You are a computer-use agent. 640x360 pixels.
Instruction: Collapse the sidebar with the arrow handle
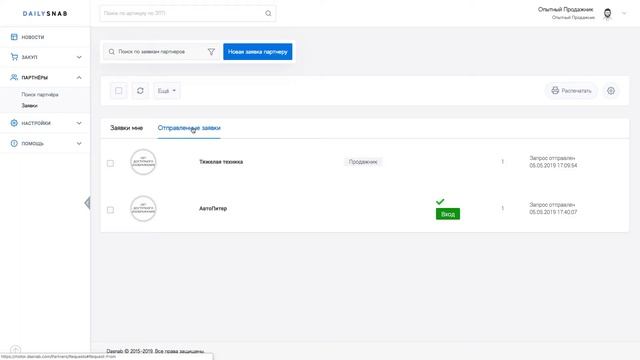pyautogui.click(x=87, y=203)
